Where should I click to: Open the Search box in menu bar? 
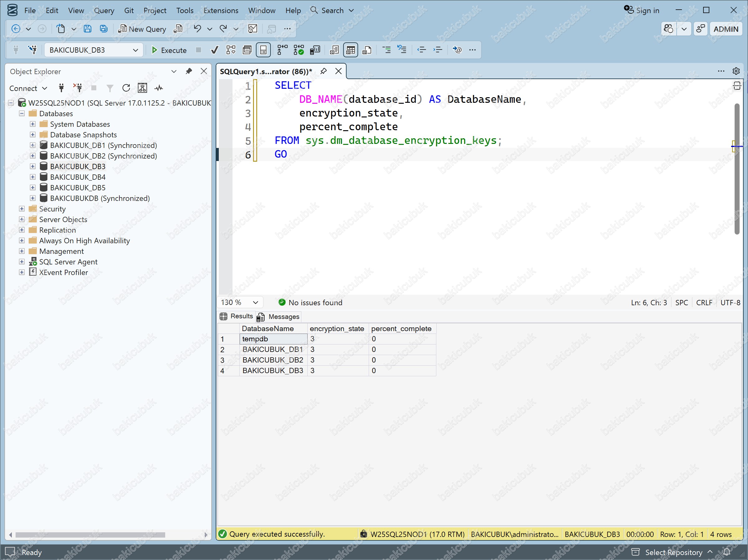pyautogui.click(x=332, y=11)
